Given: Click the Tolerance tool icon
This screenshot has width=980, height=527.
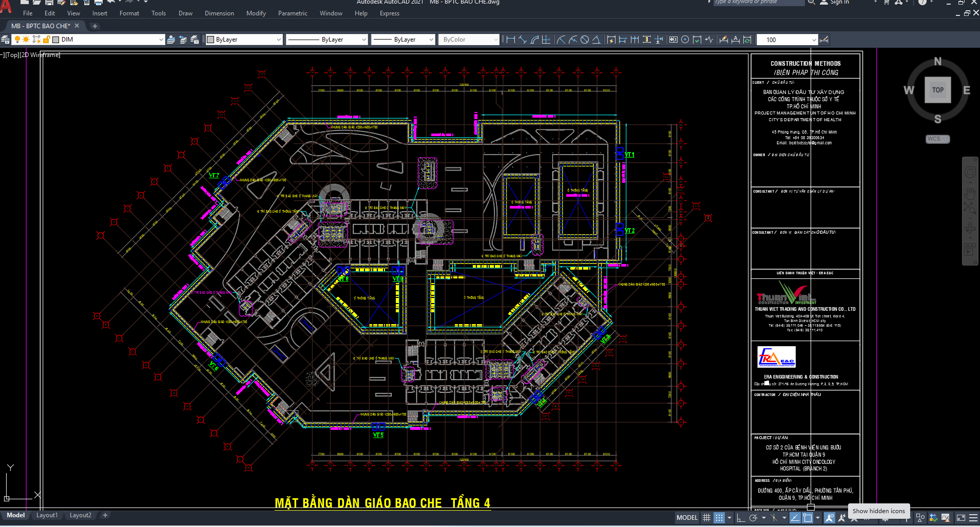Looking at the screenshot, I should click(673, 40).
